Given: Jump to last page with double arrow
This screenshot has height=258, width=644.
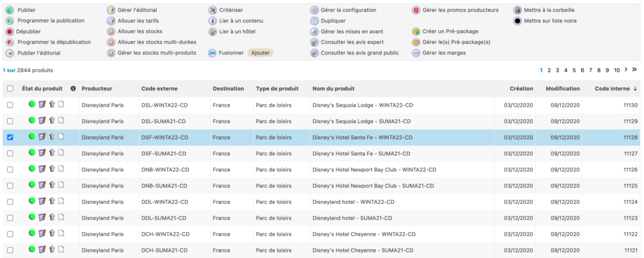Looking at the screenshot, I should [635, 70].
